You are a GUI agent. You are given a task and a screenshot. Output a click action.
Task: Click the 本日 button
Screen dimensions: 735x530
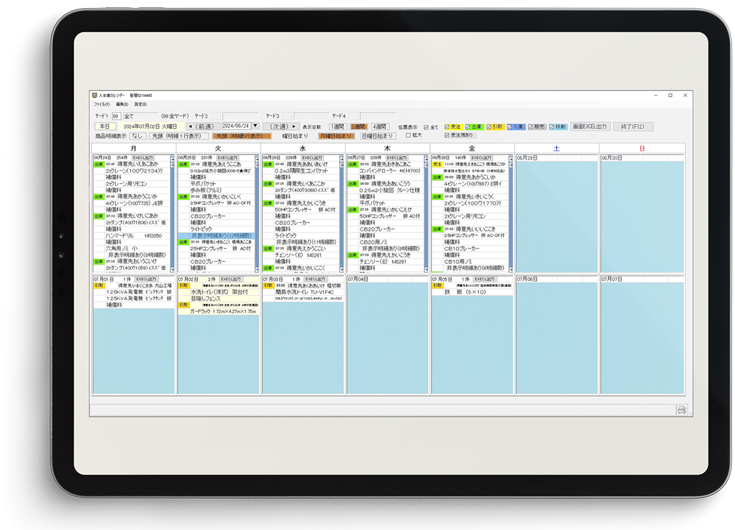point(105,127)
